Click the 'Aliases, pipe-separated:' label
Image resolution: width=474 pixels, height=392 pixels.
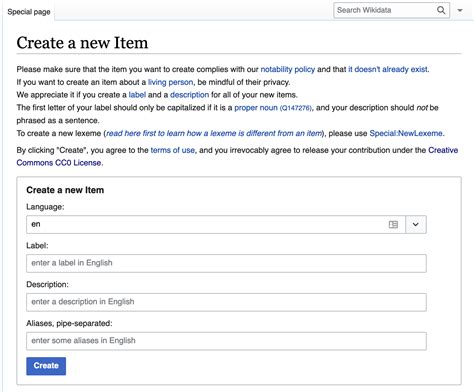[x=69, y=323]
